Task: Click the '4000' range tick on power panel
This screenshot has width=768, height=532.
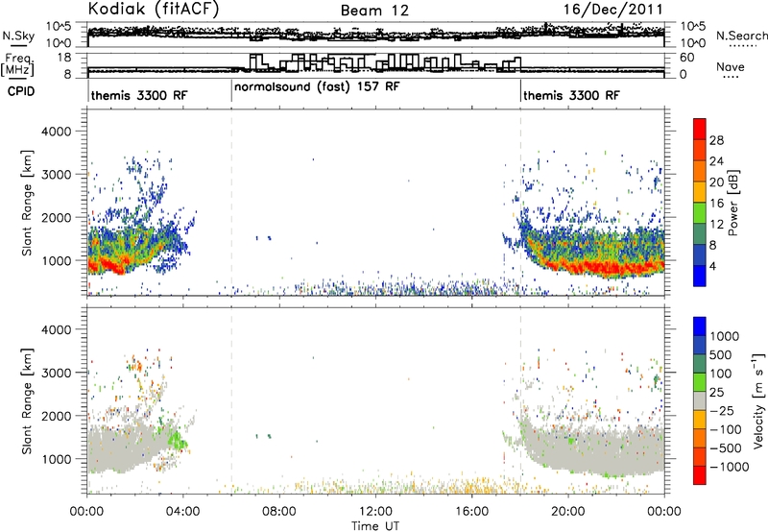Action: 56,132
